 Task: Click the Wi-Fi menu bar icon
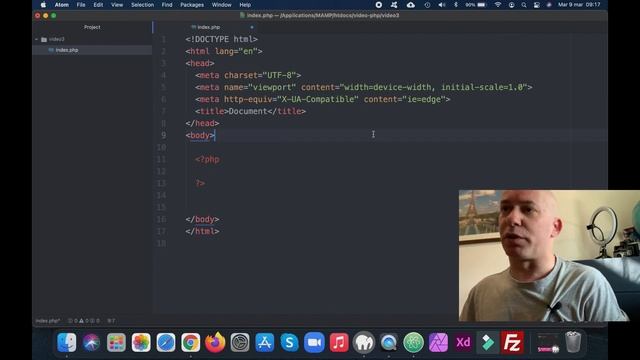[x=498, y=5]
